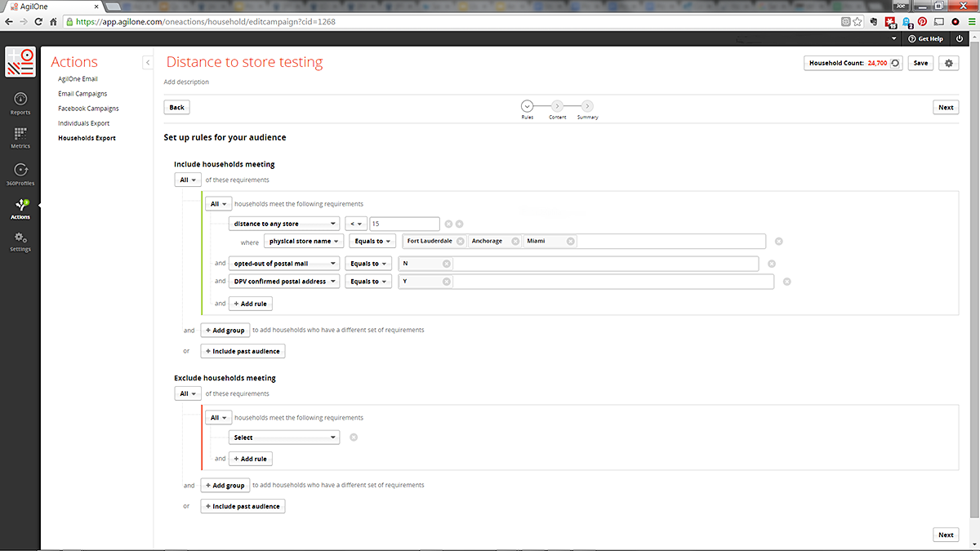Open the campaign gear settings button
The height and width of the screenshot is (551, 980).
[948, 63]
